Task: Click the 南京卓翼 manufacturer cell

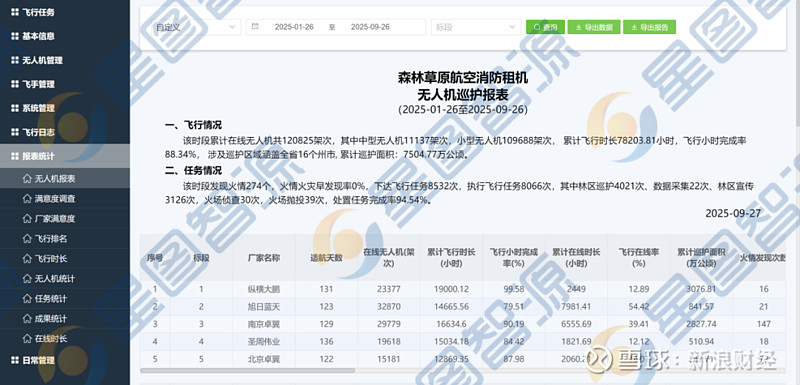Action: click(x=264, y=324)
